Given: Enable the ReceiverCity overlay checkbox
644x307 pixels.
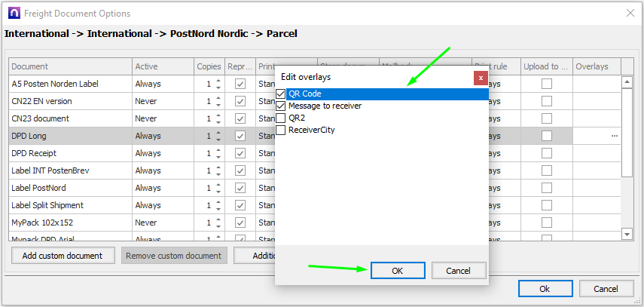Looking at the screenshot, I should pos(281,130).
